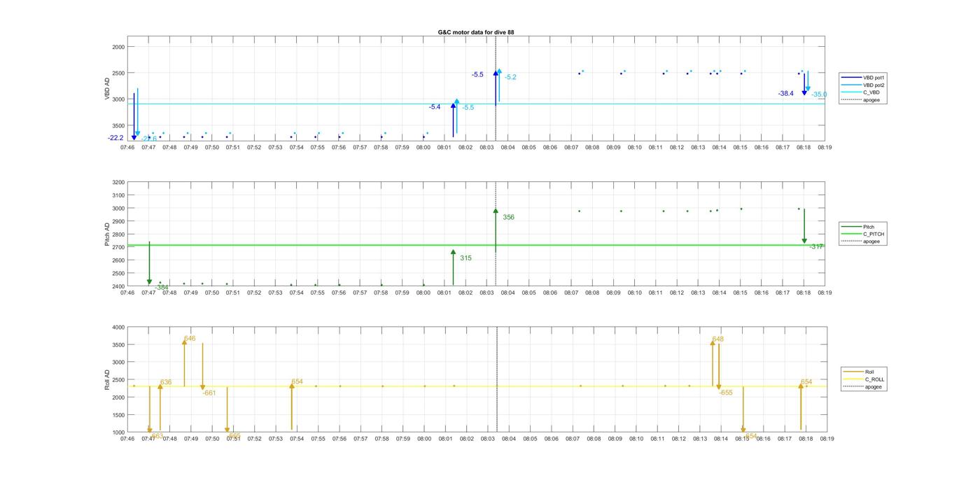Viewport: 980px width, 485px height.
Task: Click the "-317" pitch move label
Action: (816, 246)
